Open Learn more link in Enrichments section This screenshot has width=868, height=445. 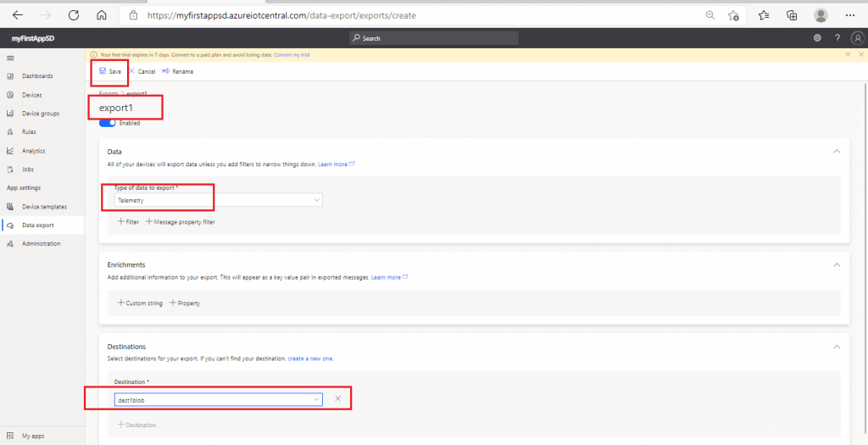(390, 277)
